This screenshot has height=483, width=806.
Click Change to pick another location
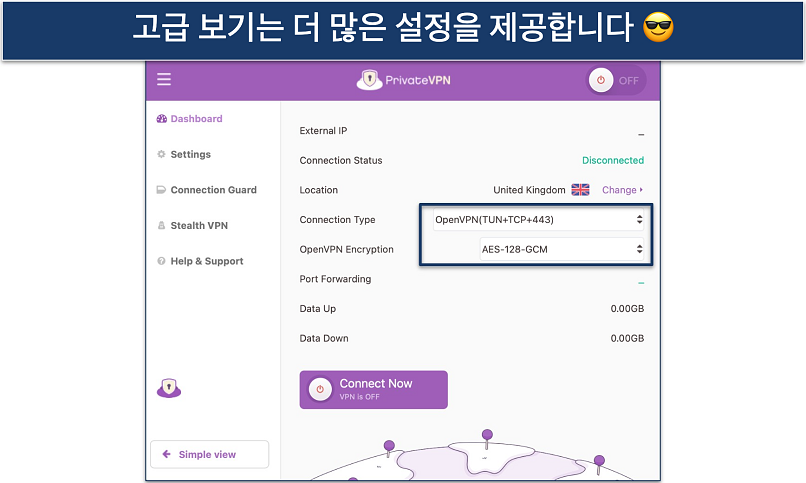(x=622, y=190)
